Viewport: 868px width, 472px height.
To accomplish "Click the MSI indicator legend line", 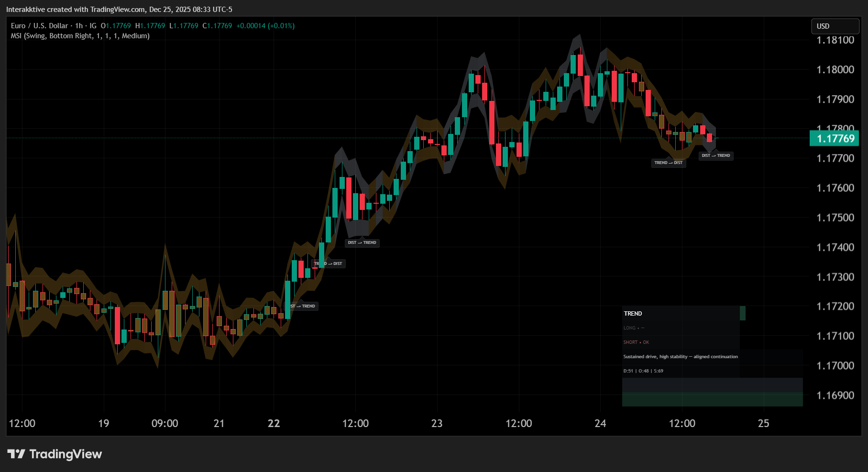I will 80,36.
